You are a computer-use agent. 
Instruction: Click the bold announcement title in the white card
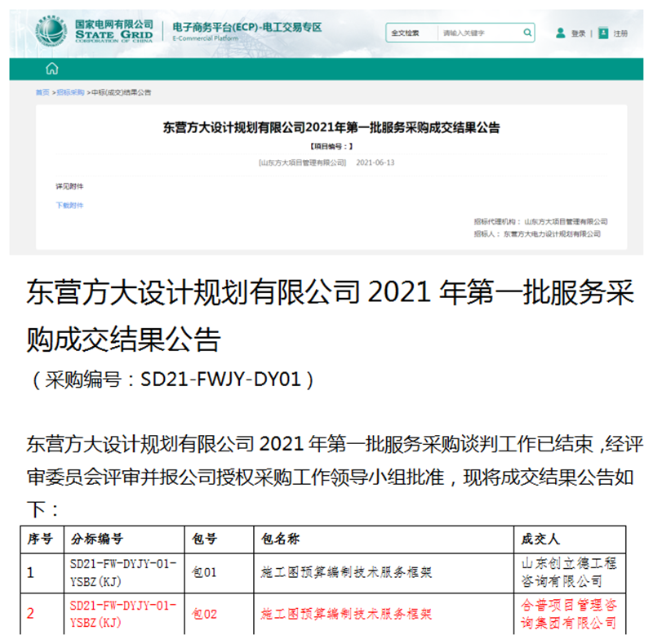coord(331,127)
